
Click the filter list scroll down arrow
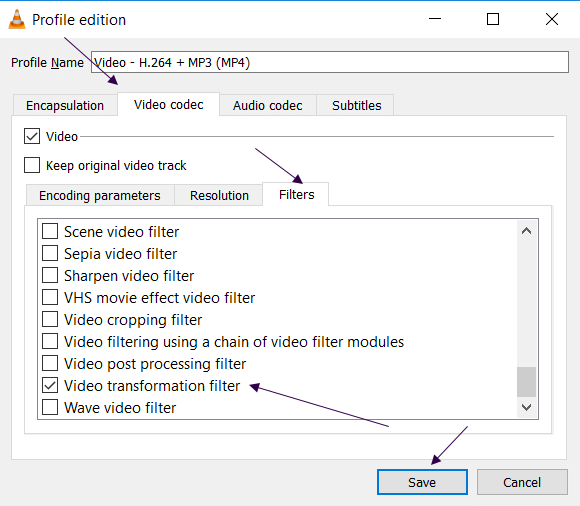click(526, 407)
